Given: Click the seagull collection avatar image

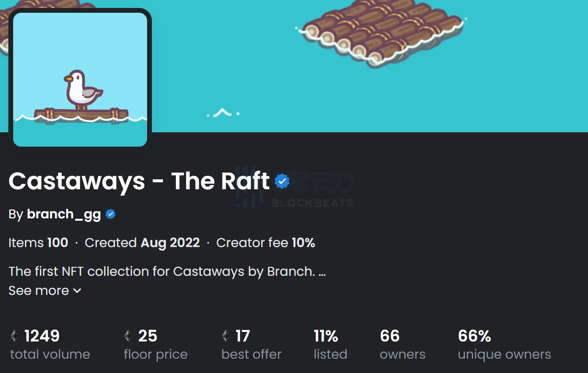Looking at the screenshot, I should 80,80.
